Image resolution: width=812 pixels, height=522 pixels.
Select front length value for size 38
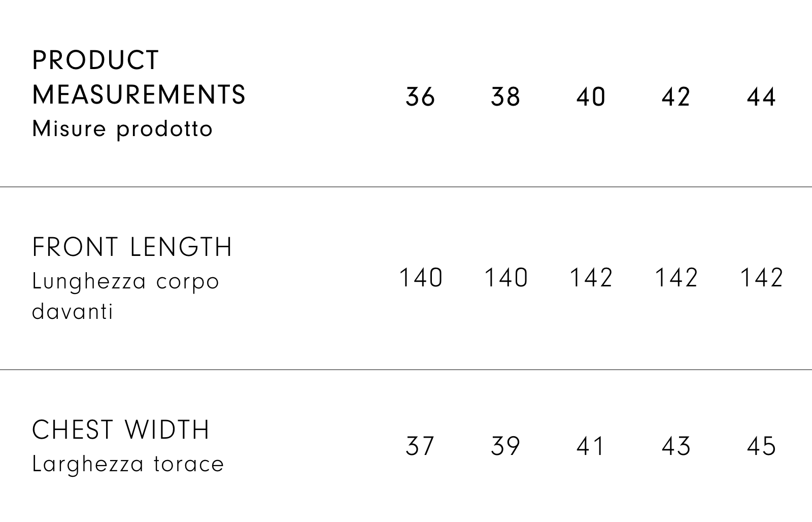506,278
